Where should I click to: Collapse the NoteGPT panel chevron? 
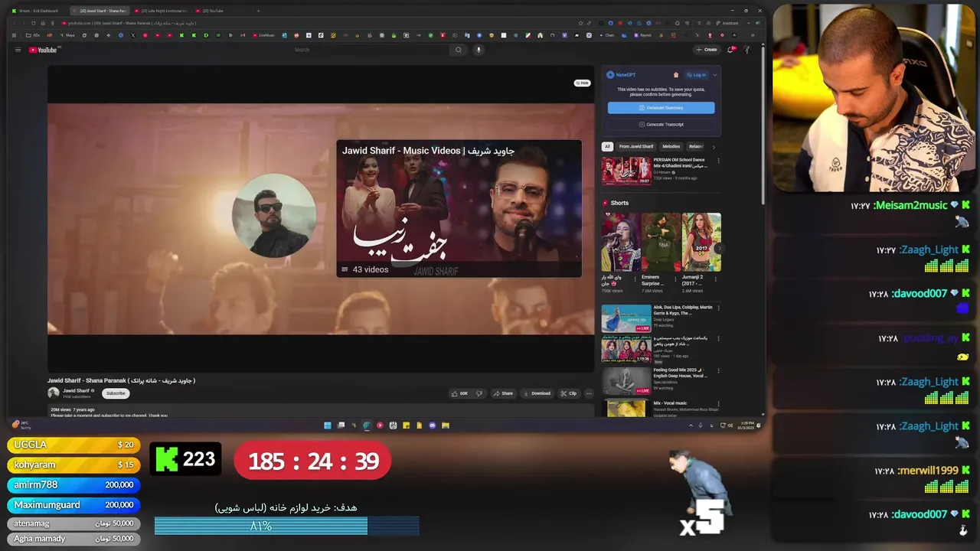[x=715, y=75]
